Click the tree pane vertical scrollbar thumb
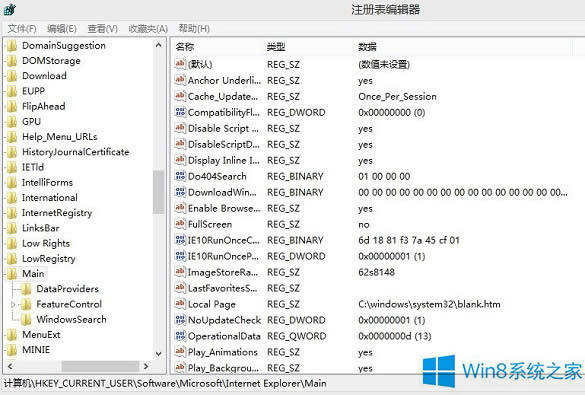 159,192
